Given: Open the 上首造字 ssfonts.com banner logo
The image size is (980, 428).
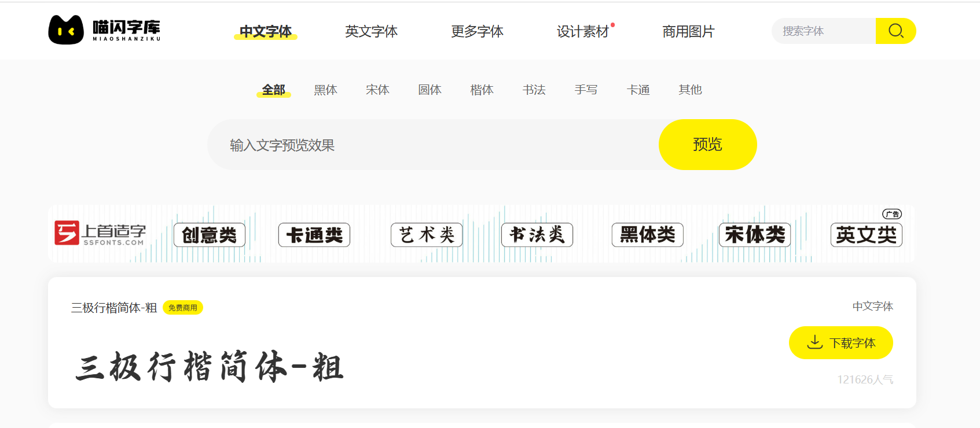Looking at the screenshot, I should pos(100,234).
